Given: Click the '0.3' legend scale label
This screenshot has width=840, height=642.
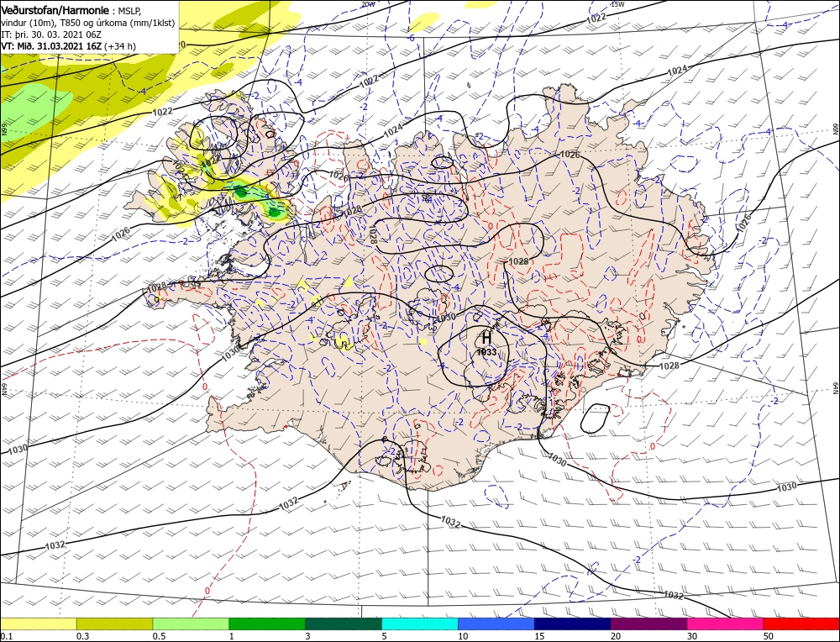Looking at the screenshot, I should [82, 636].
